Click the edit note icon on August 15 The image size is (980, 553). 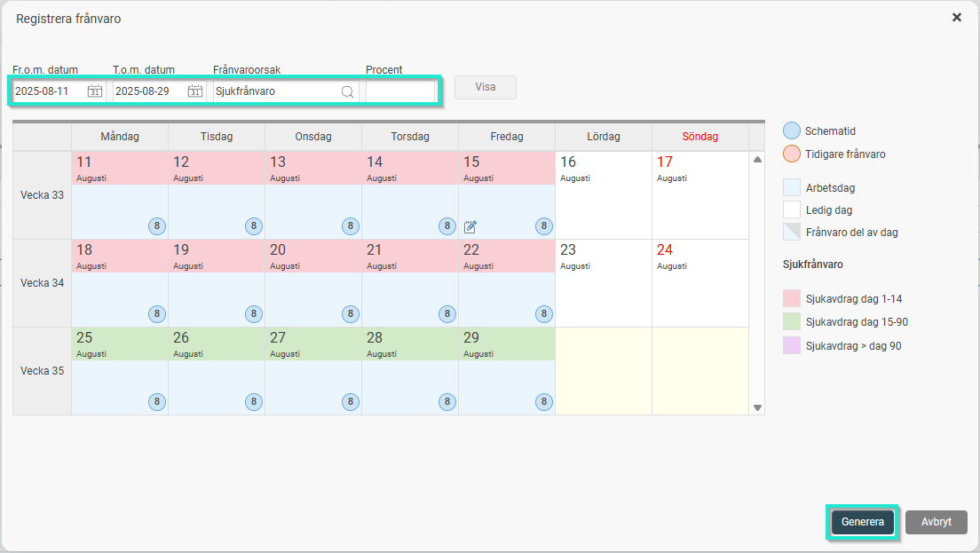[470, 226]
